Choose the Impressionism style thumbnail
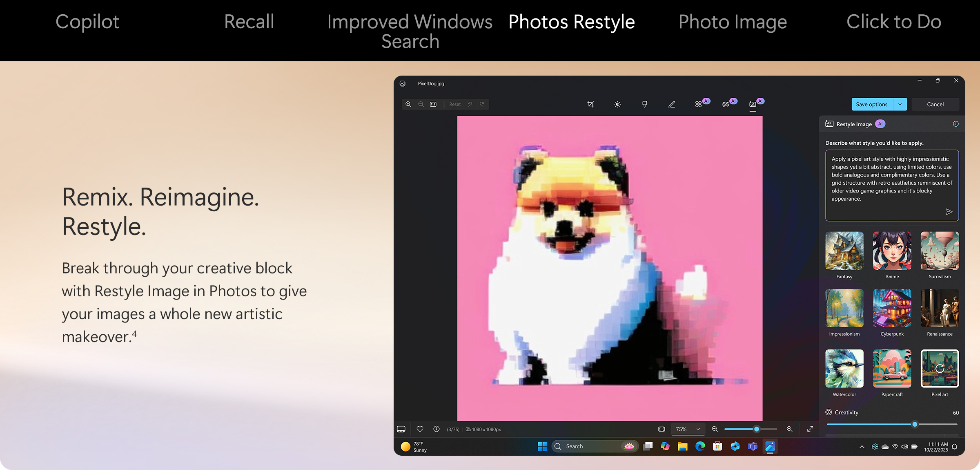This screenshot has height=470, width=980. pos(844,308)
